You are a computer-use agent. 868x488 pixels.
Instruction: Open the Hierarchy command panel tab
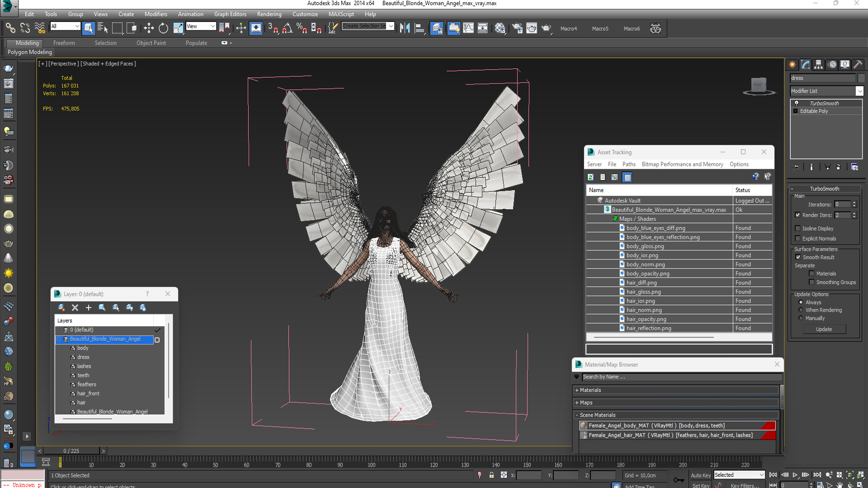819,65
